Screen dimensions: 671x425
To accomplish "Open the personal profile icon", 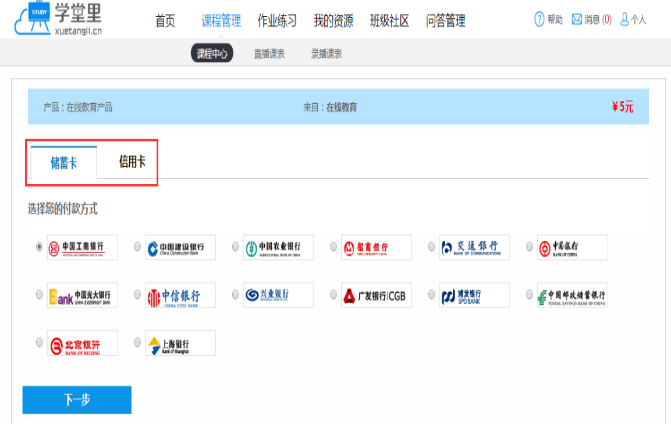I will (624, 19).
